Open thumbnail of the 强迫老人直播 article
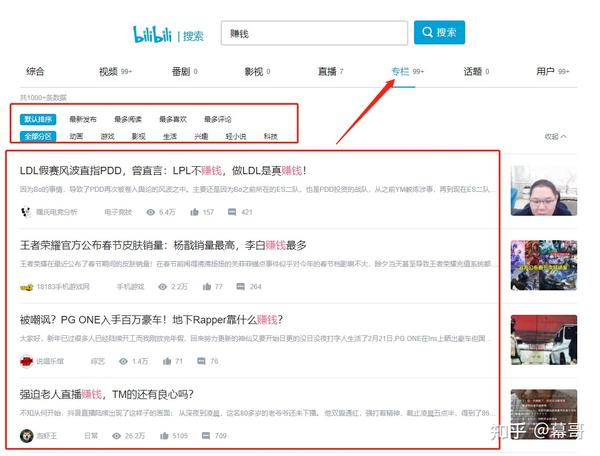 click(544, 414)
